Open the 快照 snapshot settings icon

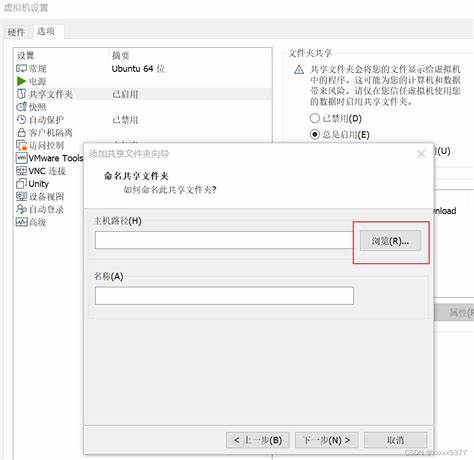[x=21, y=107]
